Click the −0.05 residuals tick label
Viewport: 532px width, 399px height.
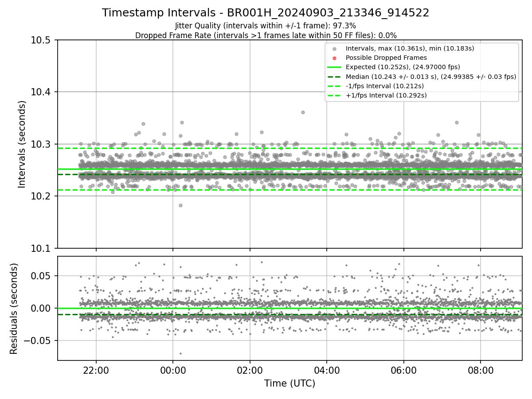tap(38, 341)
